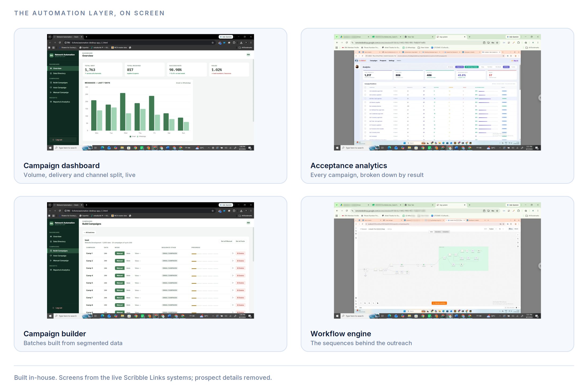Run Camp 7 with its play icon
This screenshot has height=388, width=588.
(233, 298)
